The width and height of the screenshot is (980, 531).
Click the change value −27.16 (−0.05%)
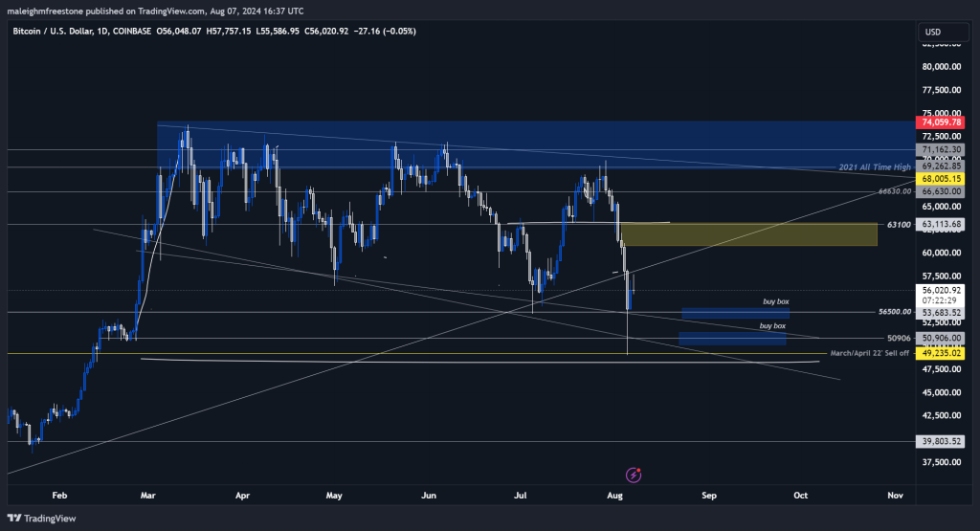click(x=385, y=32)
